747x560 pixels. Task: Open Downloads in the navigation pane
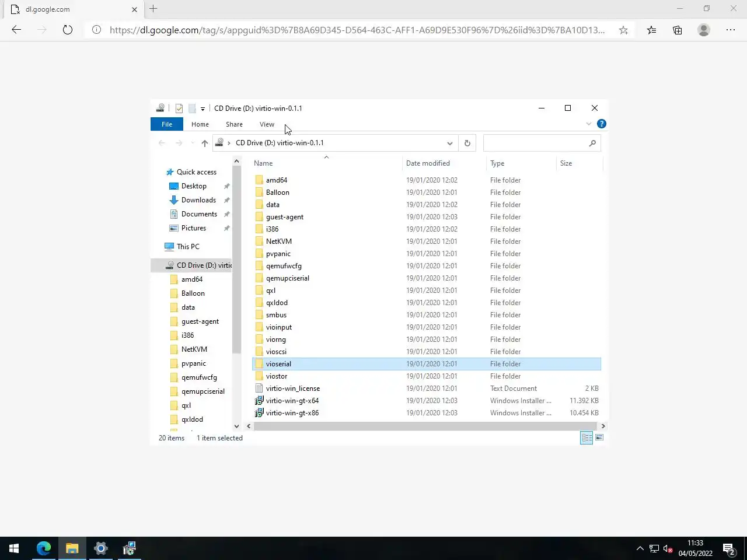coord(198,200)
